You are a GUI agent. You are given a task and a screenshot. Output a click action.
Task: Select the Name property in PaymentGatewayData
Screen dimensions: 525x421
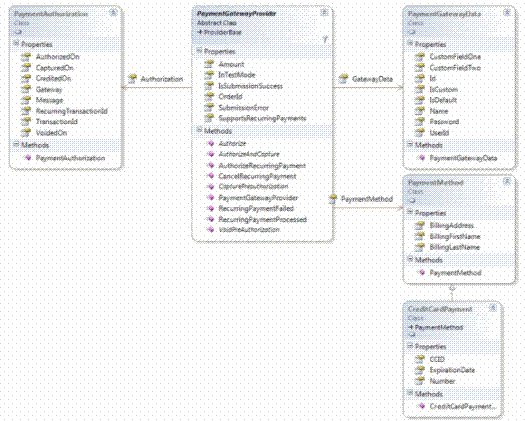[439, 111]
